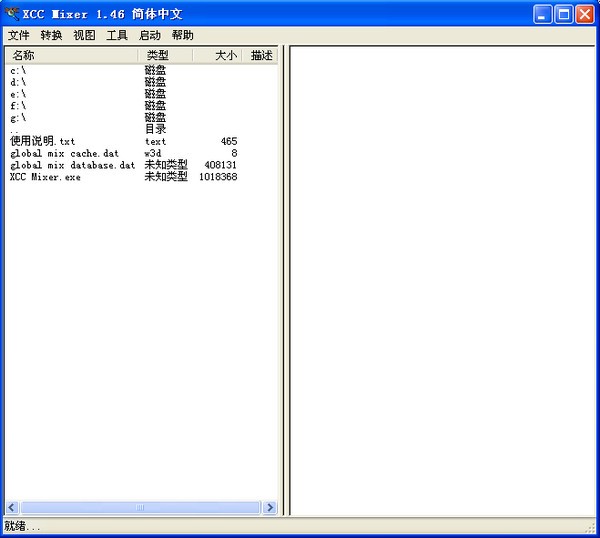
Task: Sort list by 名称 column header
Action: pos(72,55)
